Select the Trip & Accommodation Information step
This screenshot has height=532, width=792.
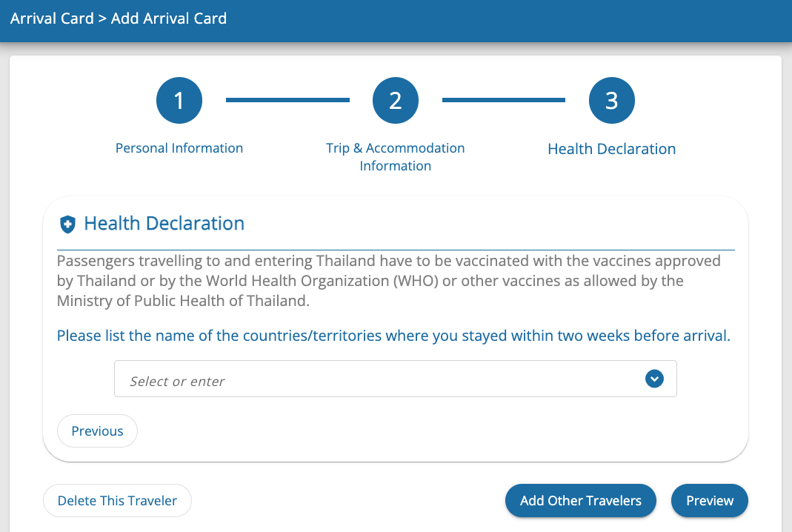395,156
